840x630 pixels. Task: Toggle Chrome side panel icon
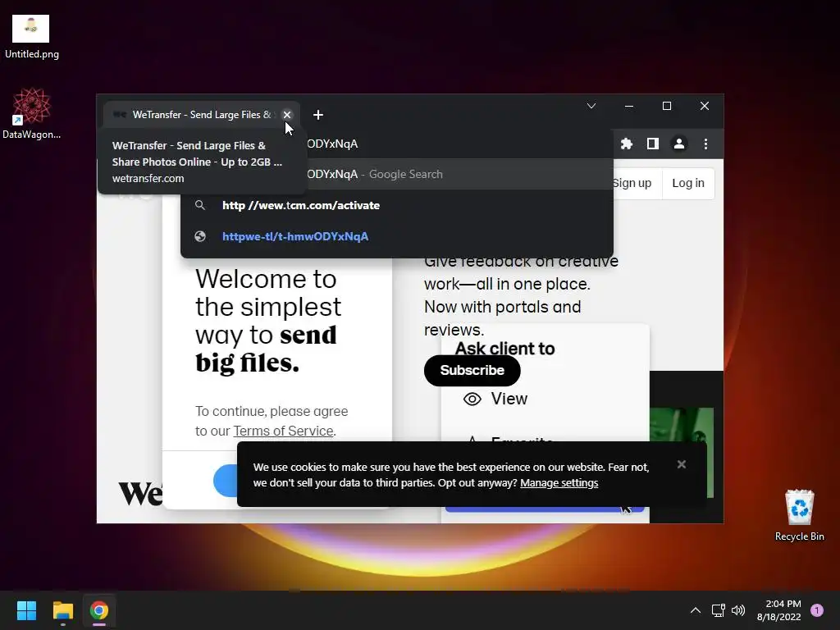click(652, 144)
